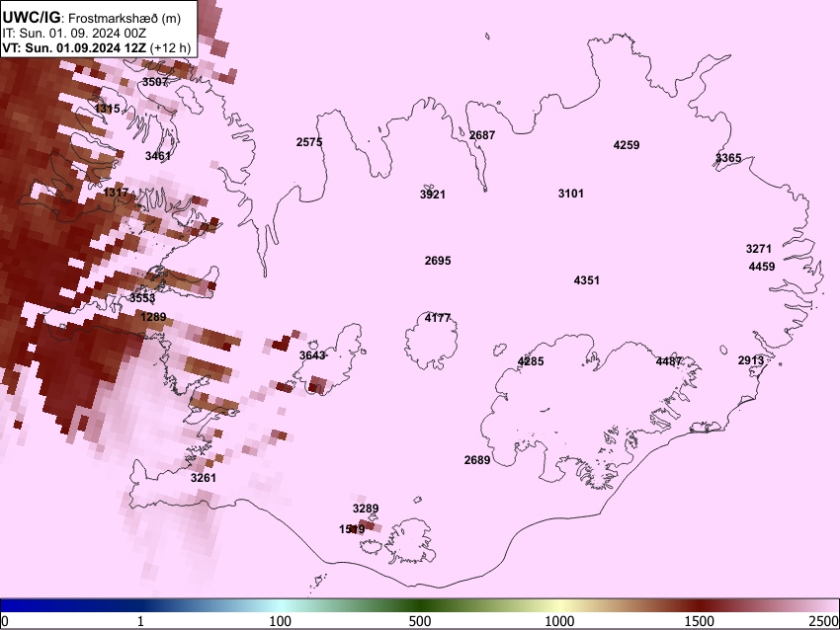
Task: Select the 4351 data label
Action: (x=587, y=280)
